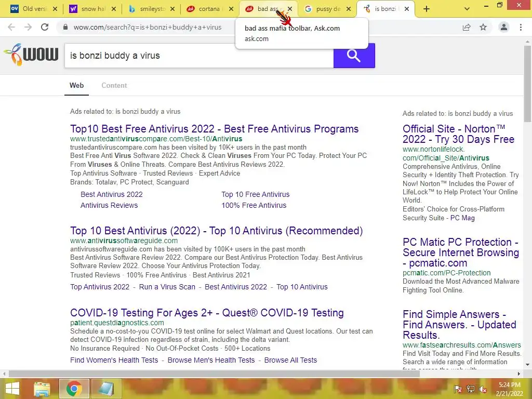Click the Chrome taskbar icon

[x=74, y=389]
